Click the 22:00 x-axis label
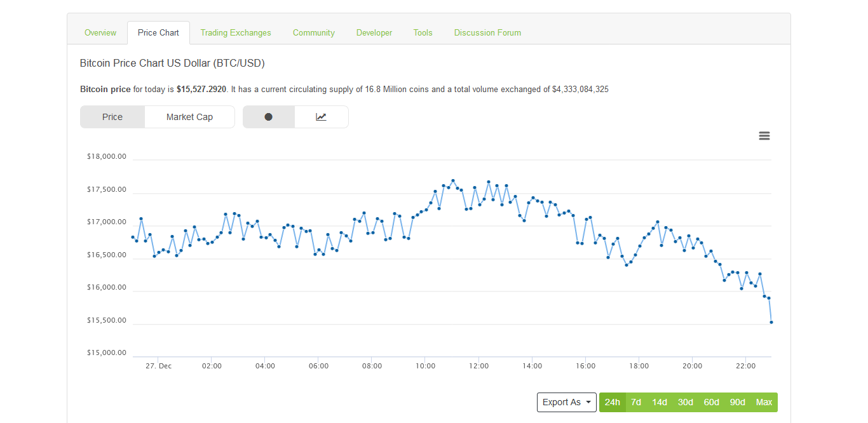 745,366
